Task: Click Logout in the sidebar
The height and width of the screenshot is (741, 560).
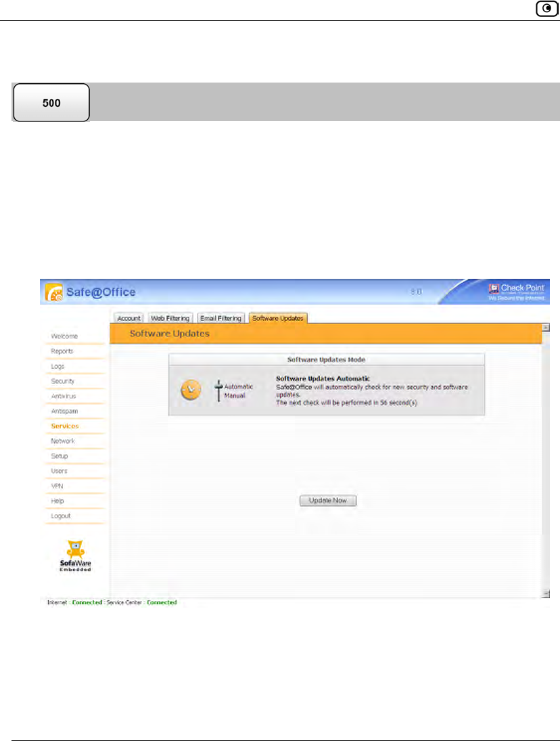Action: point(60,516)
